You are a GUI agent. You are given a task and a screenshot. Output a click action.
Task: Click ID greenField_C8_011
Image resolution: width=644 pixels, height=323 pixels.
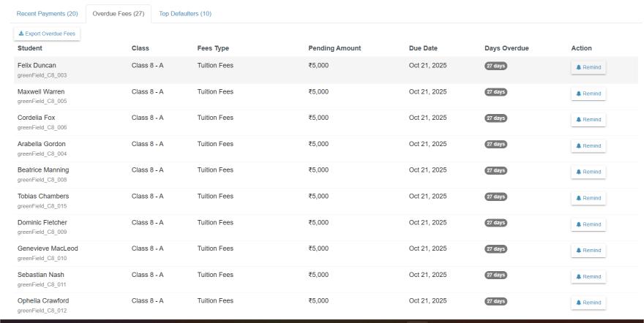pos(42,284)
